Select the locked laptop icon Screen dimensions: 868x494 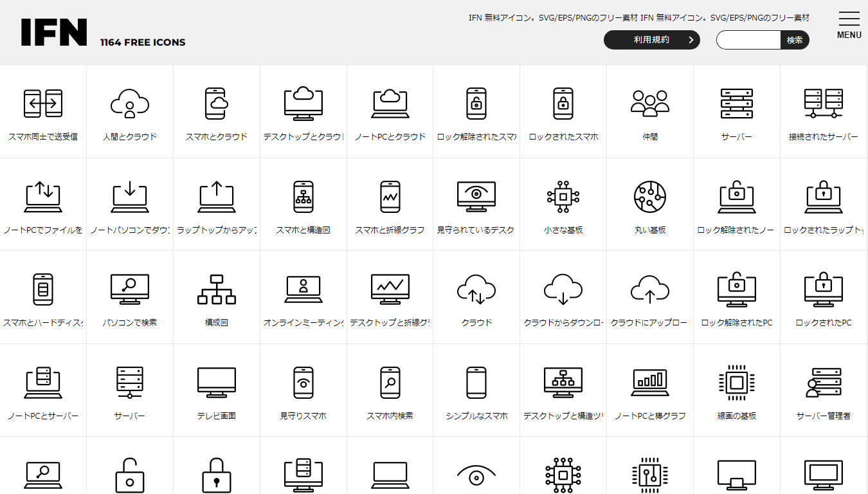[x=824, y=197]
